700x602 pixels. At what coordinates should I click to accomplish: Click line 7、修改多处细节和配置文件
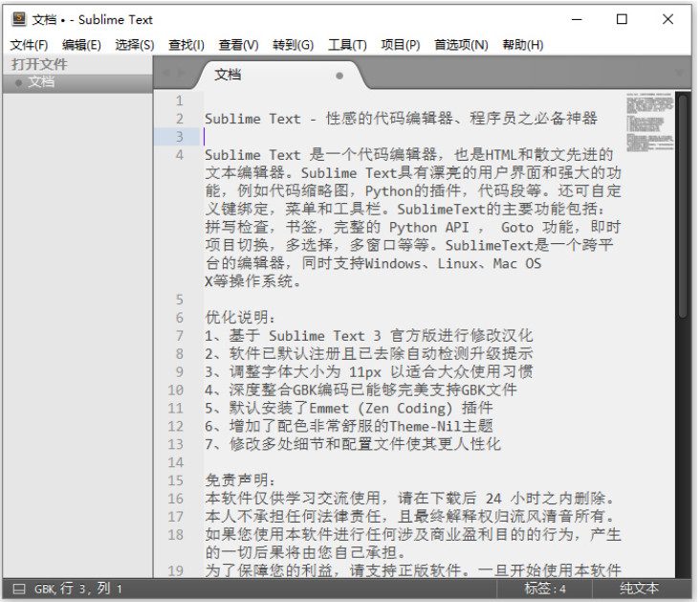point(353,444)
